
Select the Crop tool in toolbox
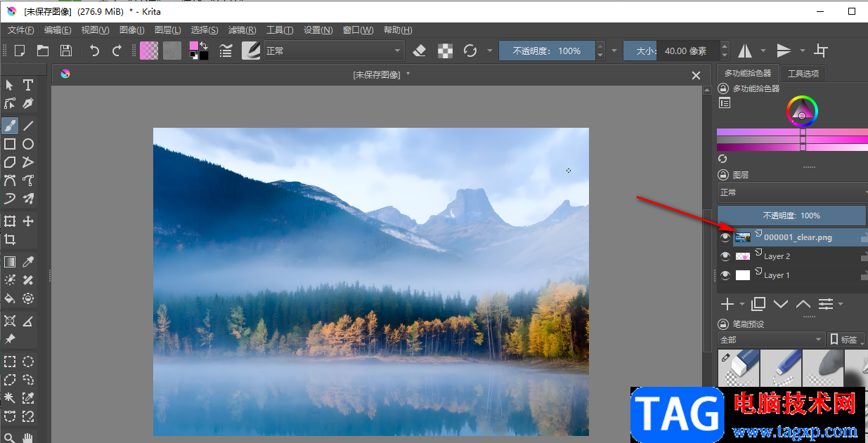10,239
